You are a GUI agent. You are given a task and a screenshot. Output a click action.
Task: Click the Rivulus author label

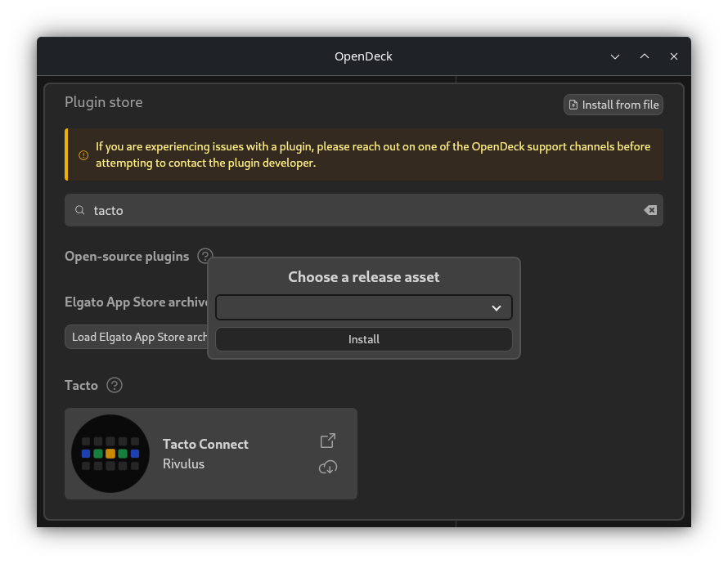[184, 464]
